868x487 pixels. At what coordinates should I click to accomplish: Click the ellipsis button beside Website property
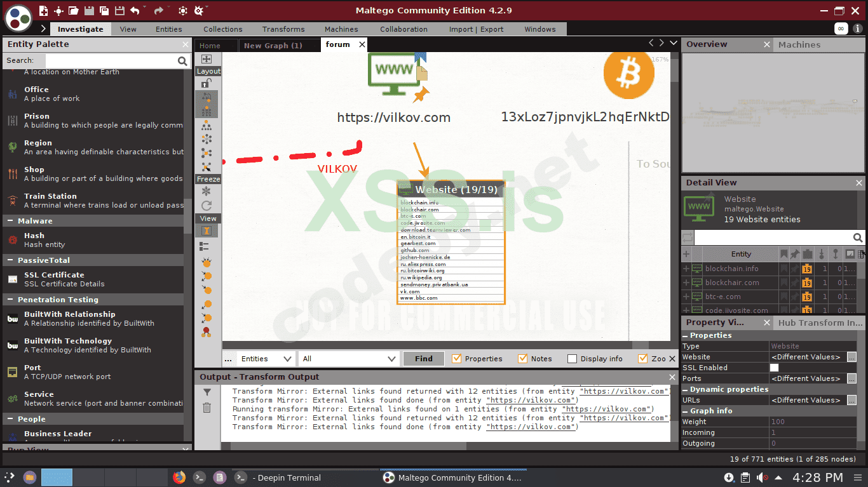tap(851, 357)
